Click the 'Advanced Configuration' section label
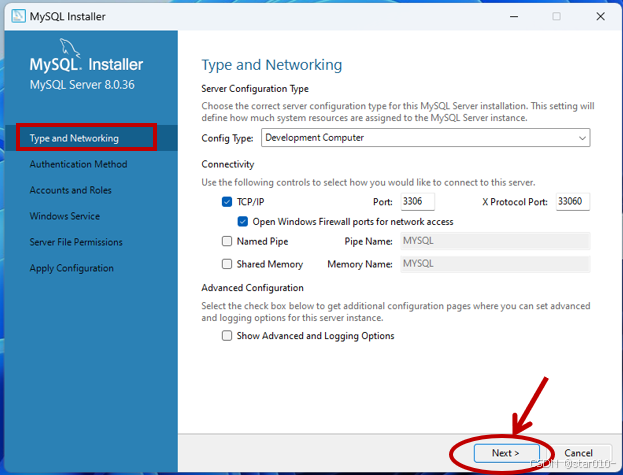The image size is (623, 475). pyautogui.click(x=252, y=288)
